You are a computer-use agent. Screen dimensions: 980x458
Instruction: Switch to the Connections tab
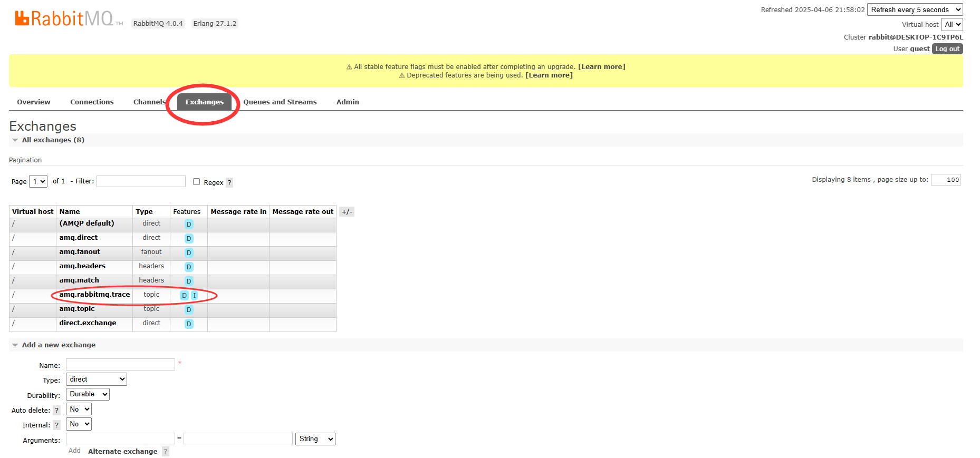92,102
